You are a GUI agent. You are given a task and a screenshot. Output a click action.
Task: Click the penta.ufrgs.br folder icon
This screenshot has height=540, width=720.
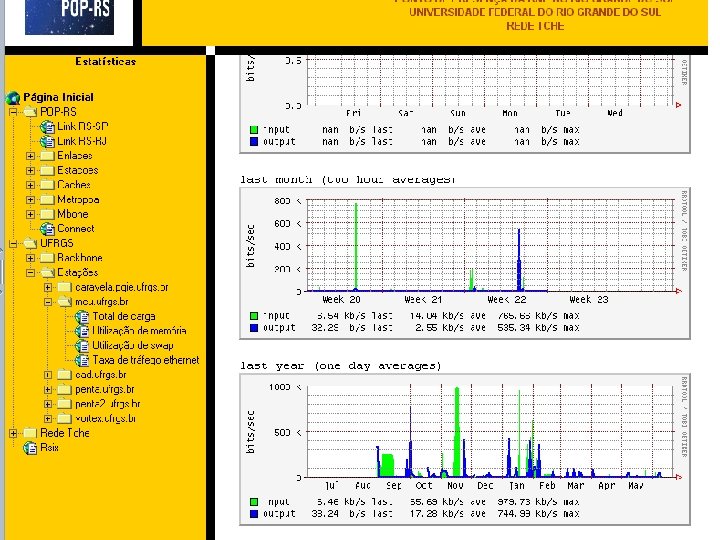pyautogui.click(x=64, y=389)
